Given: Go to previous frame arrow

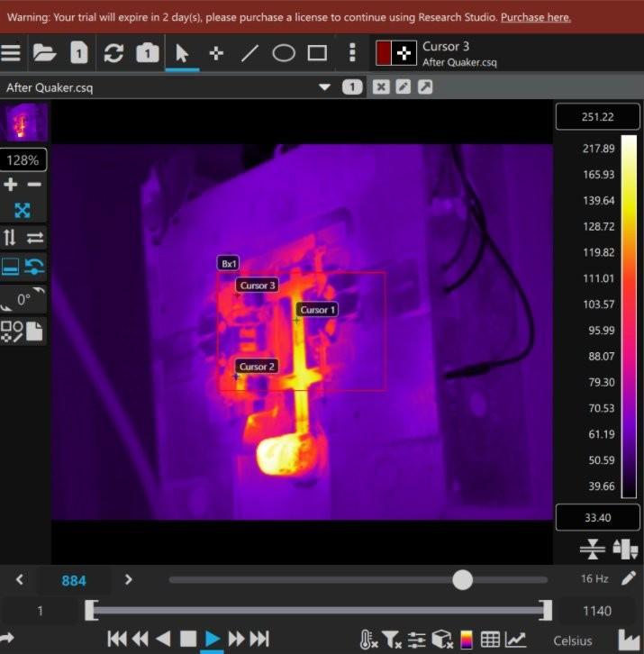Looking at the screenshot, I should (x=19, y=579).
